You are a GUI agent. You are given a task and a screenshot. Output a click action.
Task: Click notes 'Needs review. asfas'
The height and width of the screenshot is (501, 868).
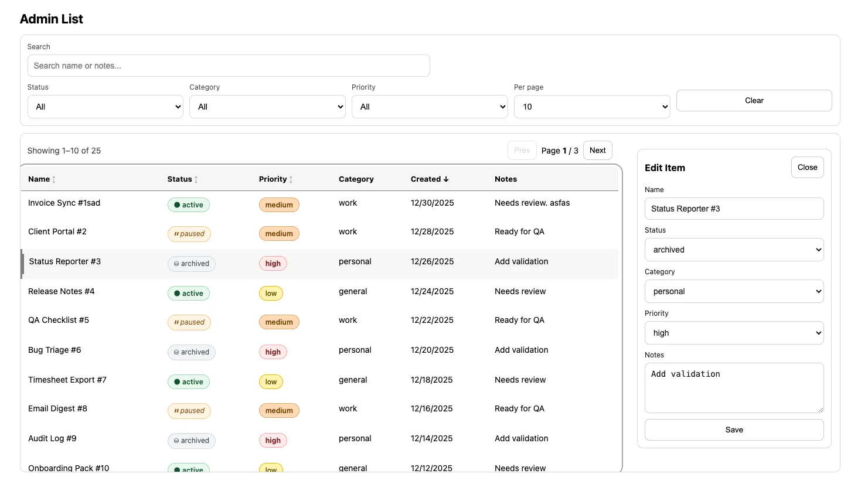(532, 203)
